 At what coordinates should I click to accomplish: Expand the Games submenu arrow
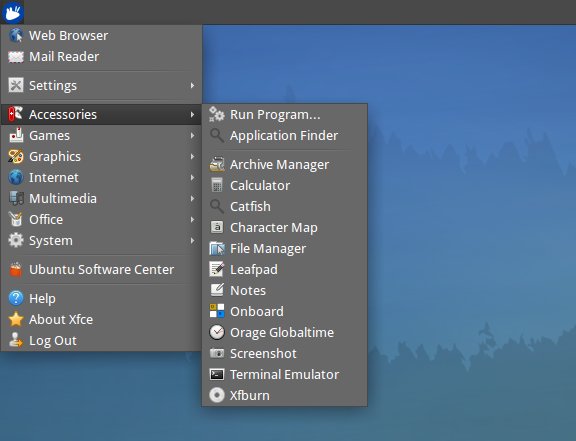tap(192, 135)
